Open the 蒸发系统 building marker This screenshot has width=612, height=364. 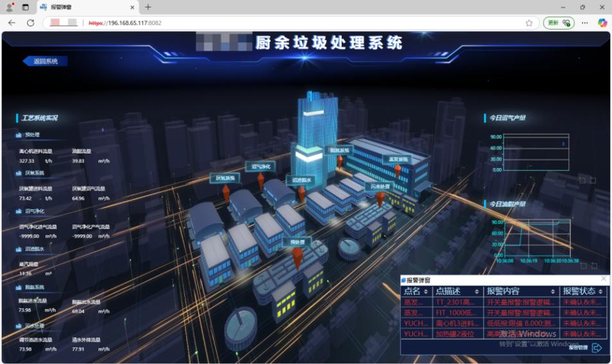(x=398, y=159)
